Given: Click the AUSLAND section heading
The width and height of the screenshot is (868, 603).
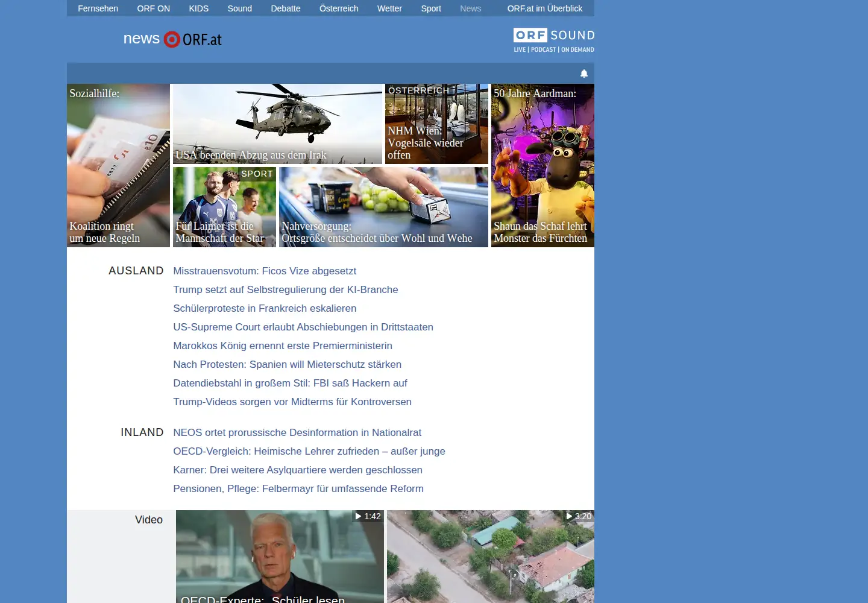Looking at the screenshot, I should pos(136,271).
